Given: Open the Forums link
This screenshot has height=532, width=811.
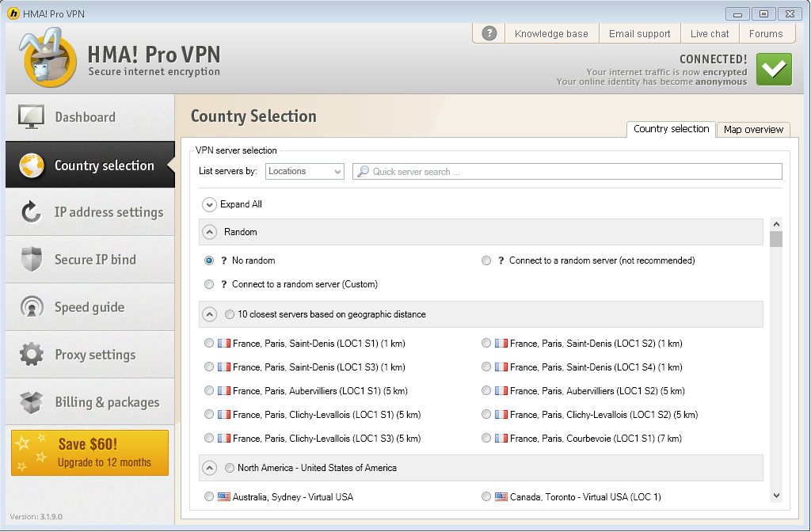Looking at the screenshot, I should [766, 33].
